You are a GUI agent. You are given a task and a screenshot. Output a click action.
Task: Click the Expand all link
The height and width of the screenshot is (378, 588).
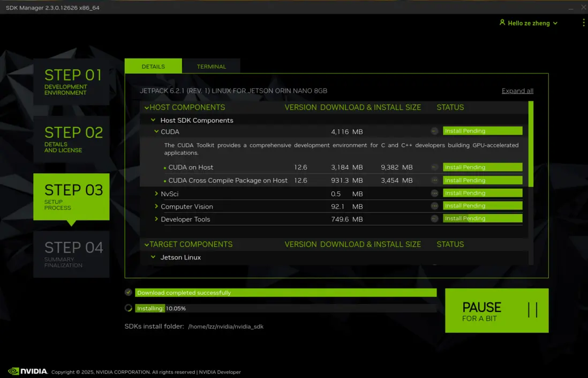pyautogui.click(x=517, y=91)
